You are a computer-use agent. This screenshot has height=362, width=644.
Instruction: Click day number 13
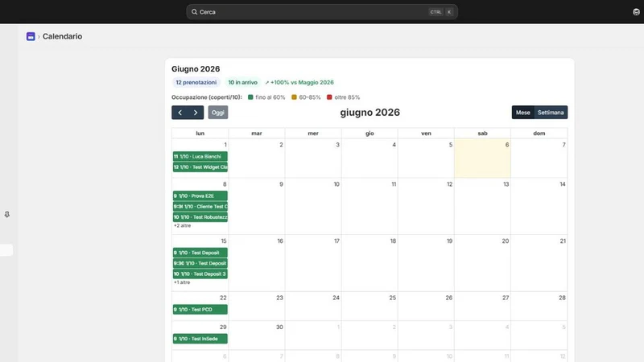click(506, 184)
